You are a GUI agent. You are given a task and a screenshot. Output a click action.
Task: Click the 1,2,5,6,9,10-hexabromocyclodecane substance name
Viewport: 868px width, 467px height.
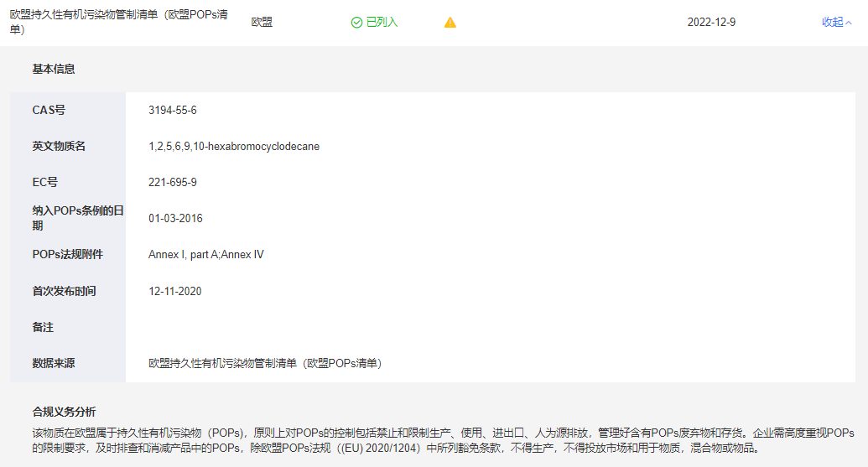coord(234,147)
